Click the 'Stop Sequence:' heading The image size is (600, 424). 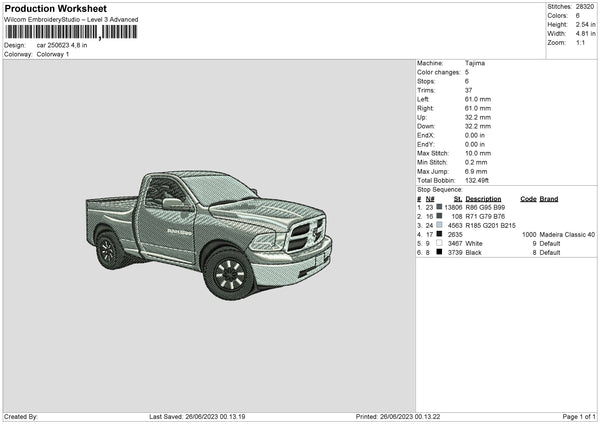[440, 189]
